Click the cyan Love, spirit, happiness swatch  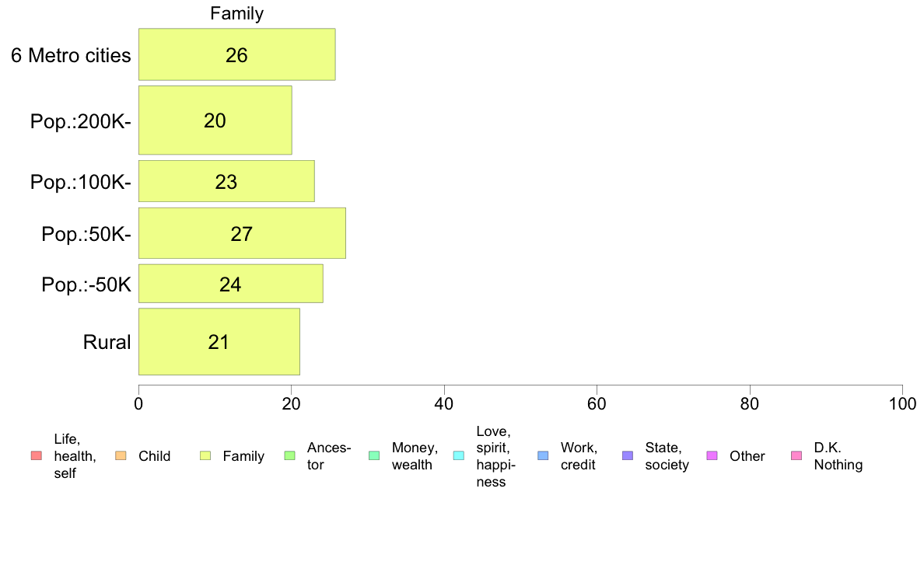458,456
